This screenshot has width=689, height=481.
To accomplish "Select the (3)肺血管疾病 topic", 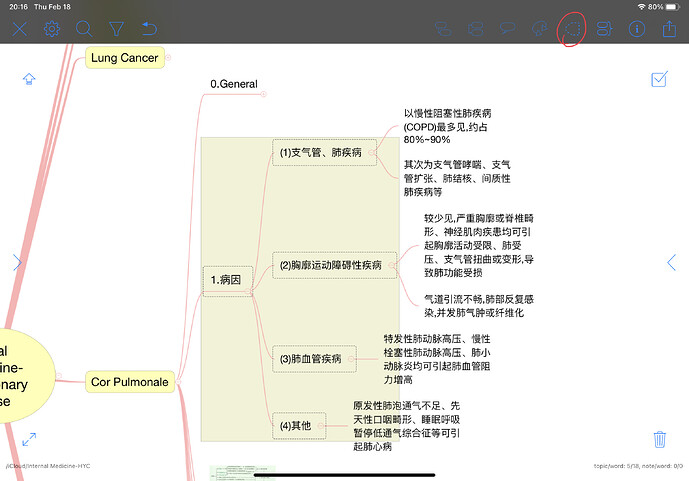I will [314, 359].
